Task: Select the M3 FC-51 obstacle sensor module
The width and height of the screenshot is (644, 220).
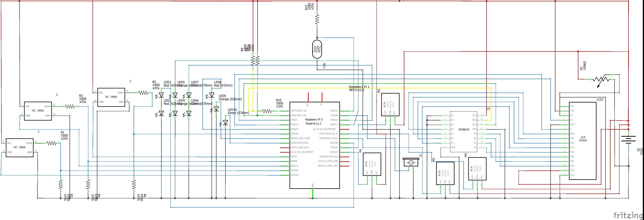Action: click(445, 173)
